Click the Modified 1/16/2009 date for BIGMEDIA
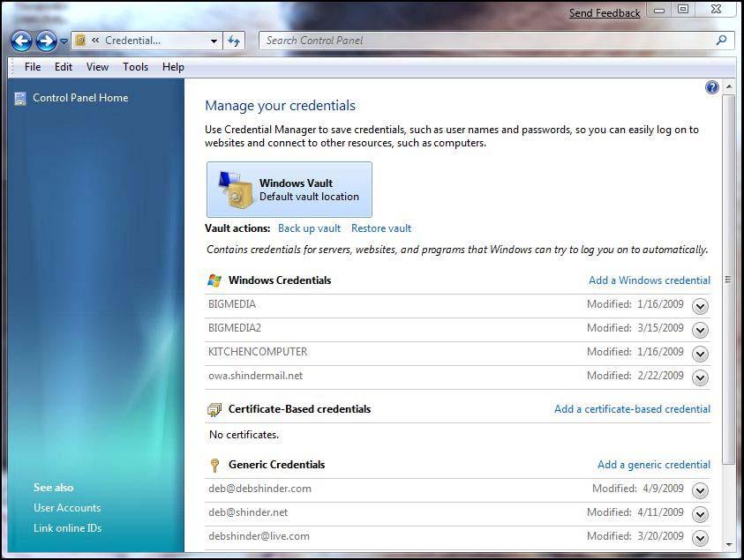744x560 pixels. 635,304
